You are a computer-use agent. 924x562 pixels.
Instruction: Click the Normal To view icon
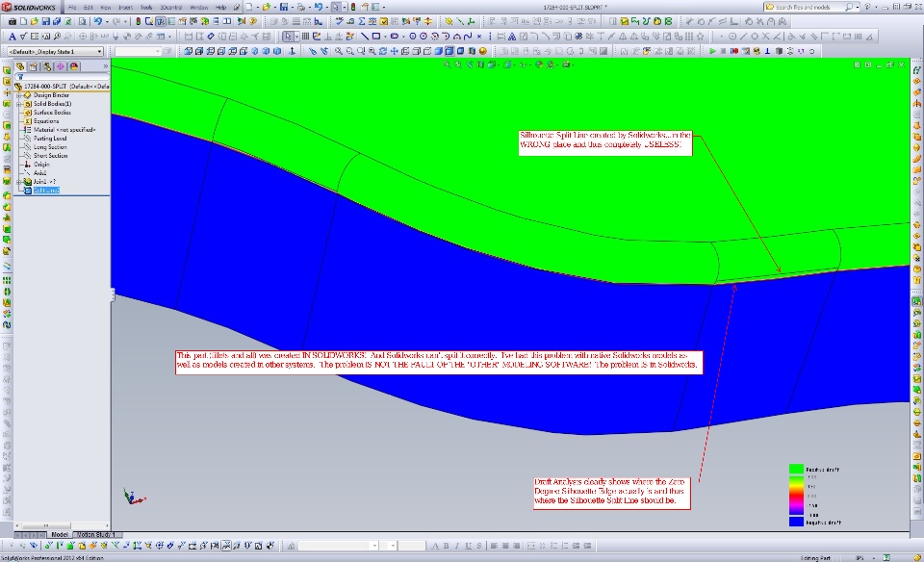[292, 51]
